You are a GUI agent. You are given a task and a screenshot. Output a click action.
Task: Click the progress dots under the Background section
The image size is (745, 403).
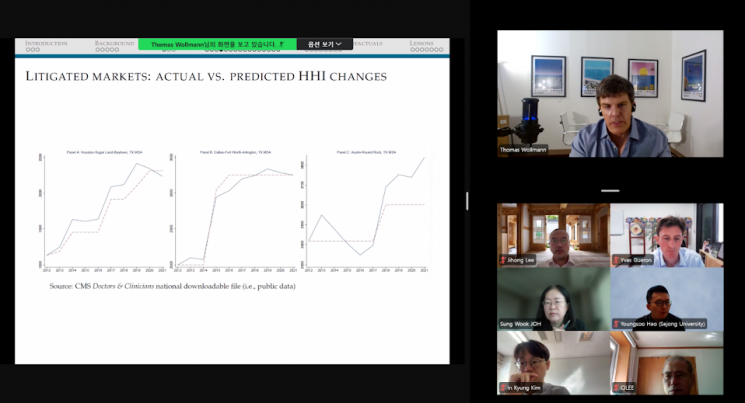click(x=107, y=49)
